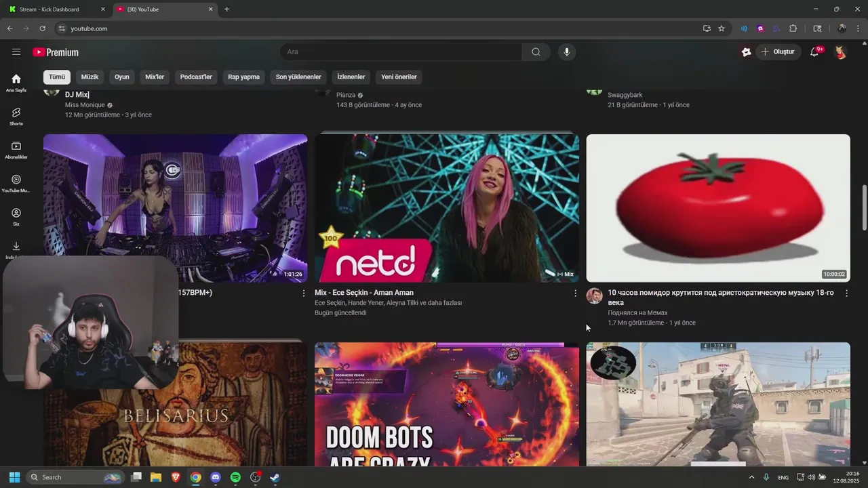Image resolution: width=868 pixels, height=488 pixels.
Task: Open the Swaggybark channel link
Action: tap(625, 95)
